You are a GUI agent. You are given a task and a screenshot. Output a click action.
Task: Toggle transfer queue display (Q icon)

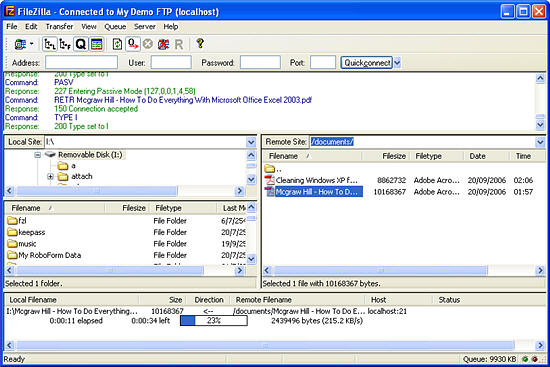point(81,44)
